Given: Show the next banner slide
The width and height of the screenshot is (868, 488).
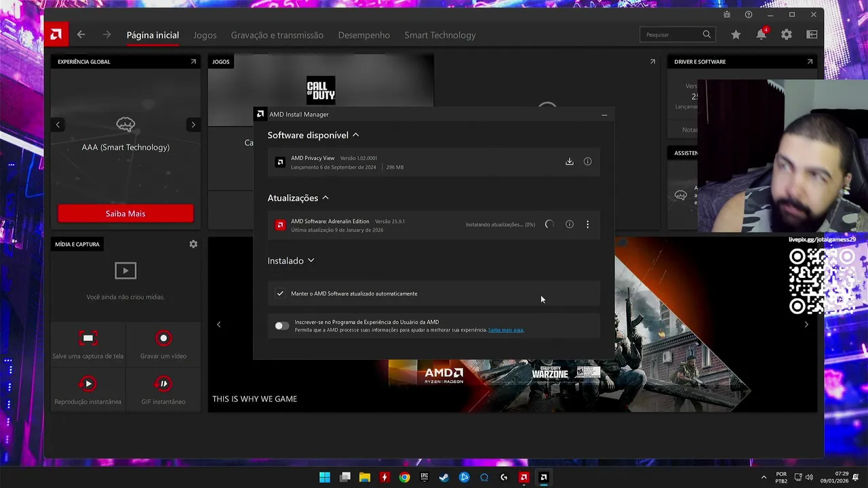Looking at the screenshot, I should pyautogui.click(x=806, y=325).
